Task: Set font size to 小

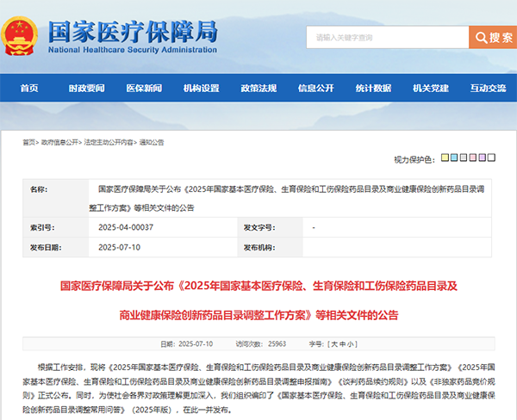Action: click(350, 344)
